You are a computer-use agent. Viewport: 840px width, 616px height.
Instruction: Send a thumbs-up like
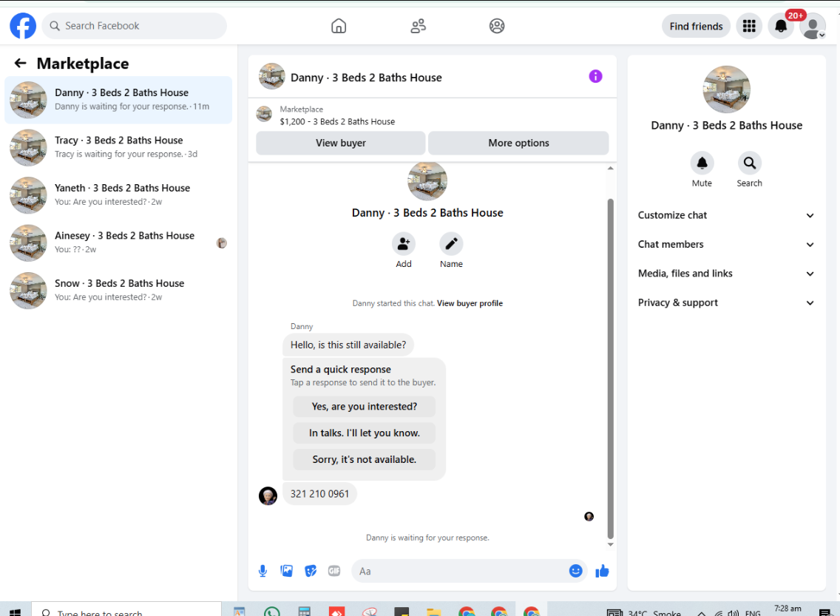(602, 571)
